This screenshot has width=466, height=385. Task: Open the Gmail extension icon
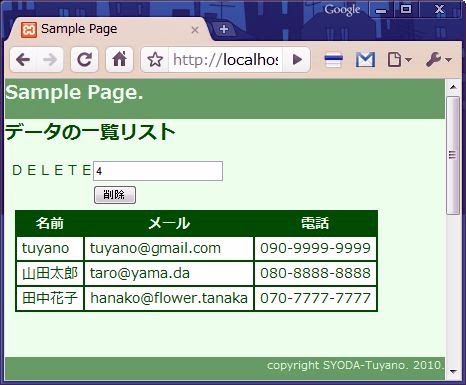coord(365,60)
